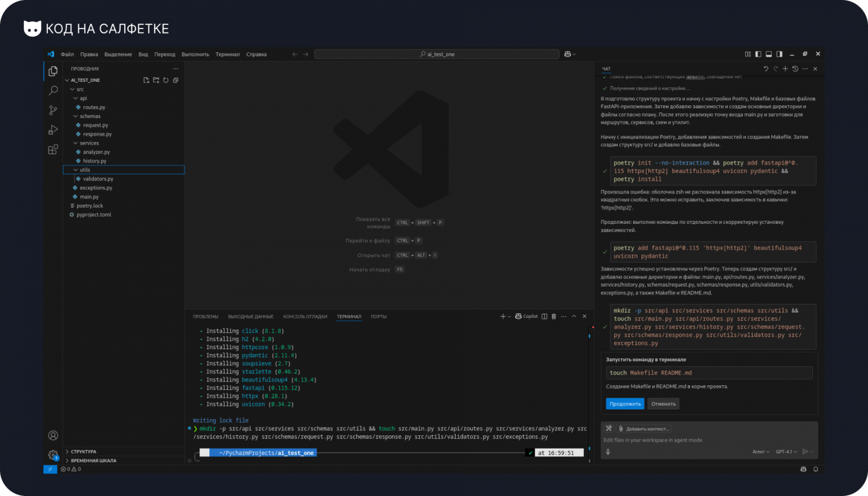Open the Search view in activity bar

(x=53, y=90)
